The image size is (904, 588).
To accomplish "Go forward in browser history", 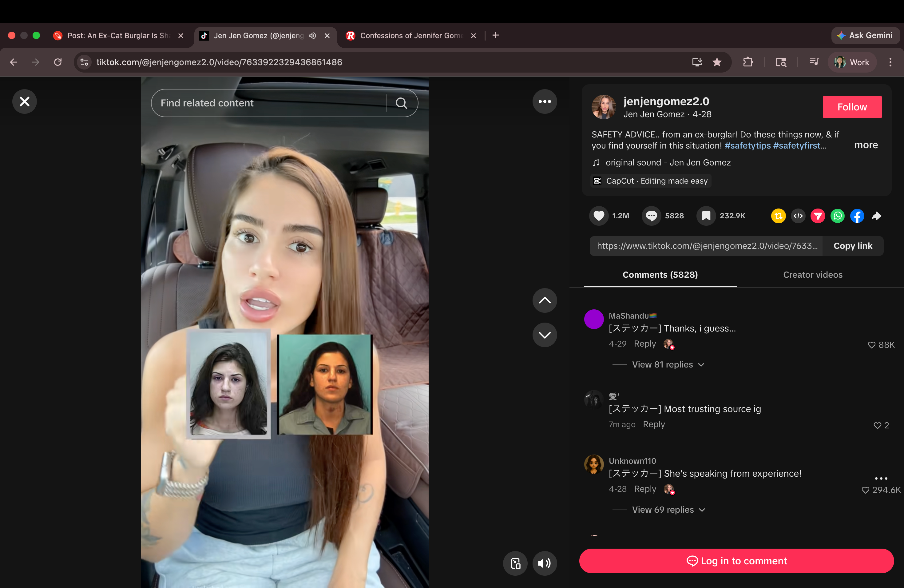I will click(x=35, y=62).
